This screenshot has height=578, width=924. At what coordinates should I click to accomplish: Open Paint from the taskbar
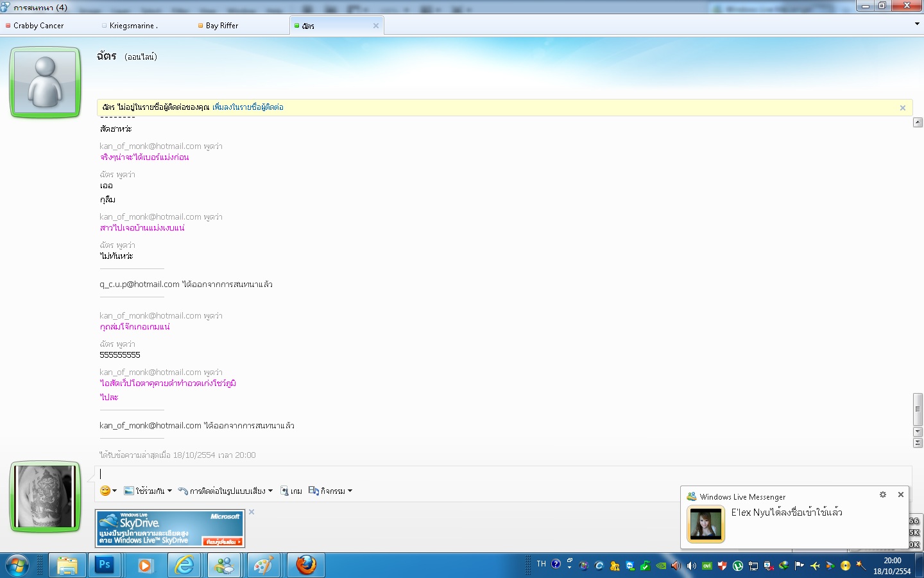[264, 565]
